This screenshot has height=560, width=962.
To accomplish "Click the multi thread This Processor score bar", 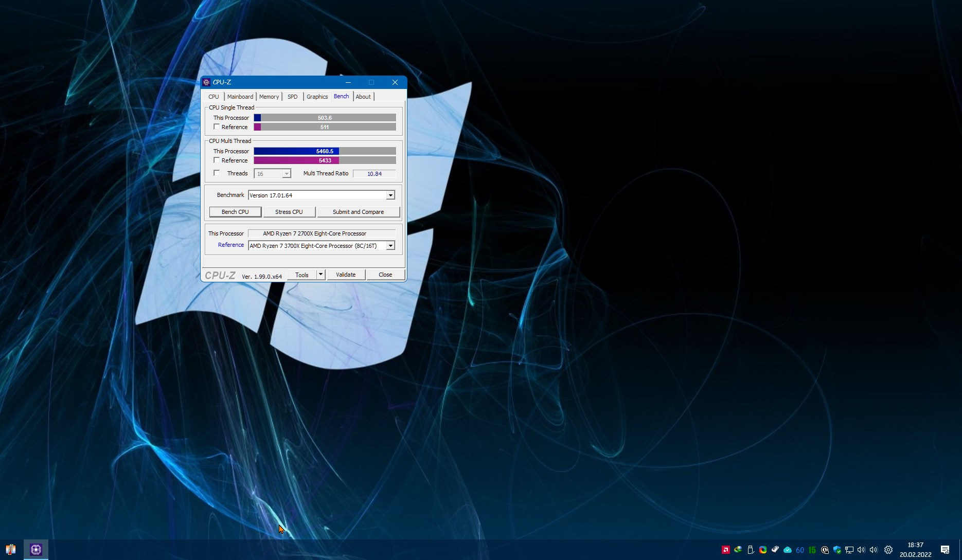I will click(x=325, y=151).
